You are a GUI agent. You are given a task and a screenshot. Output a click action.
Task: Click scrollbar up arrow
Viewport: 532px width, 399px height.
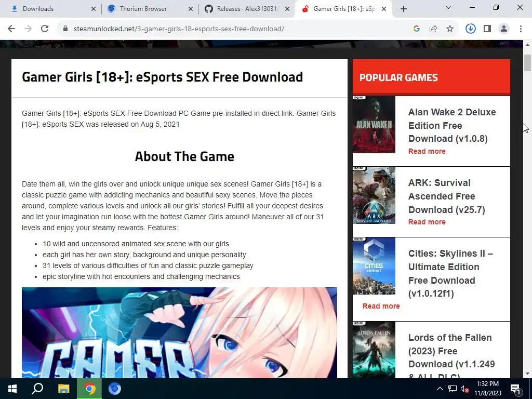(x=527, y=45)
